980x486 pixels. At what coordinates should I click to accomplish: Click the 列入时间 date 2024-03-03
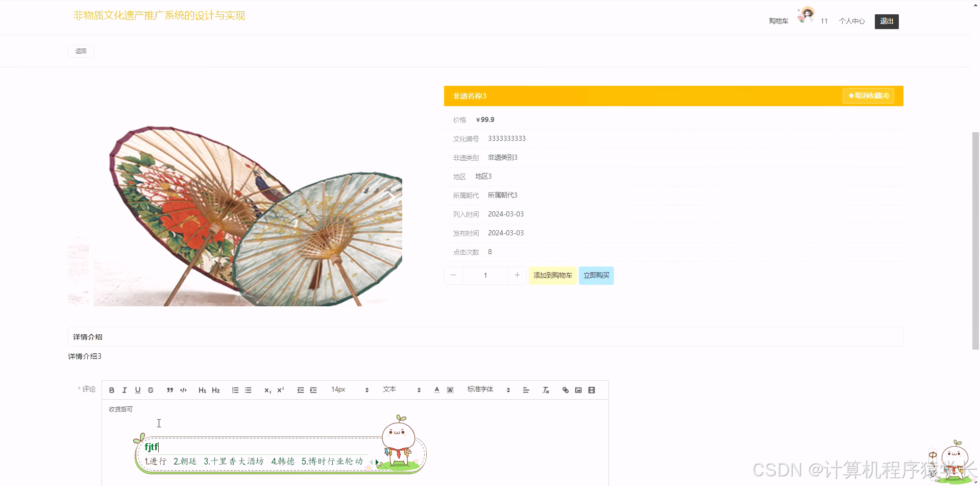point(506,214)
